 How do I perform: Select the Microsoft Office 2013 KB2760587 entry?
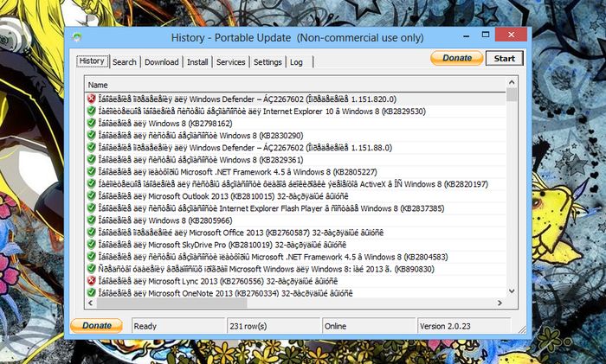[x=242, y=233]
